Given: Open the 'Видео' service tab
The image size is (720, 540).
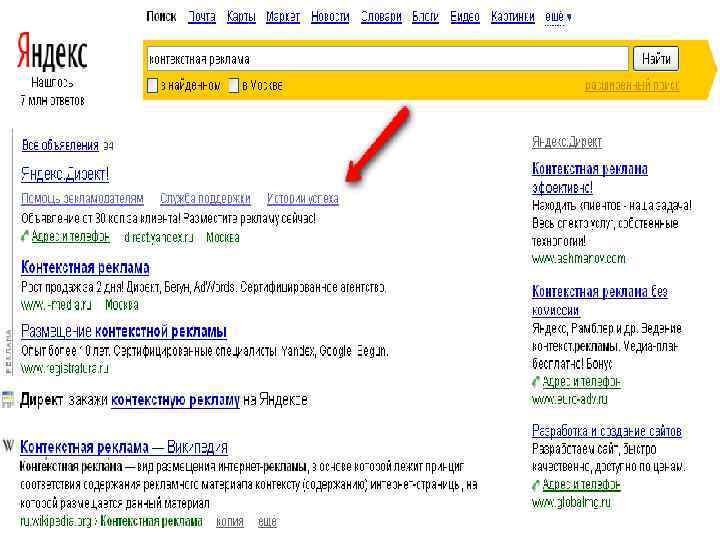Looking at the screenshot, I should (465, 17).
